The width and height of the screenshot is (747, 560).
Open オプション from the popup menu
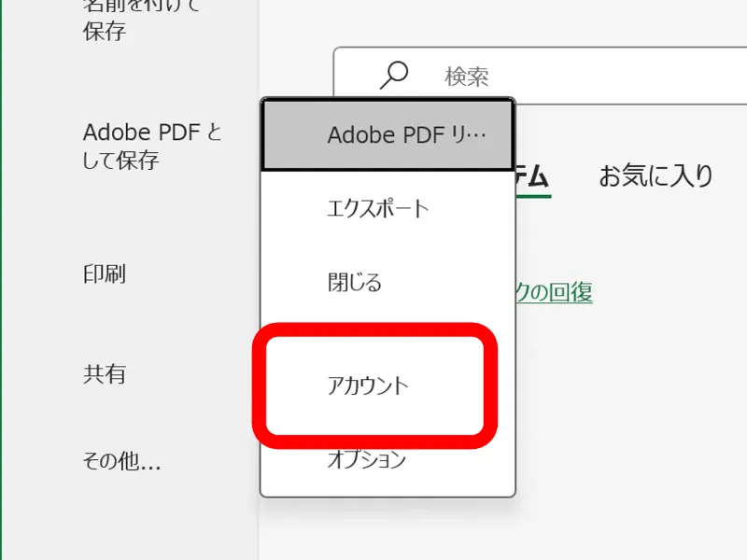[x=367, y=459]
